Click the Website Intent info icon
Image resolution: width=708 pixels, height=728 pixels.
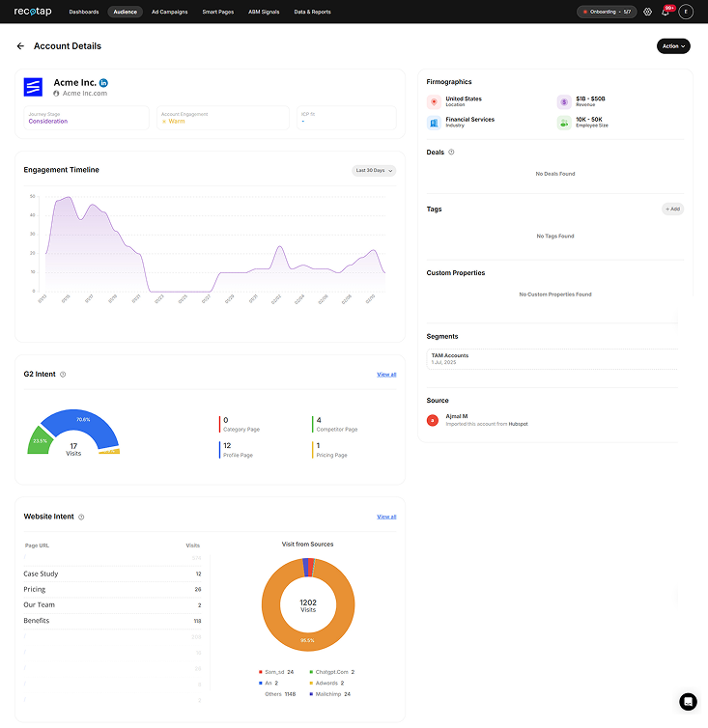pyautogui.click(x=81, y=517)
